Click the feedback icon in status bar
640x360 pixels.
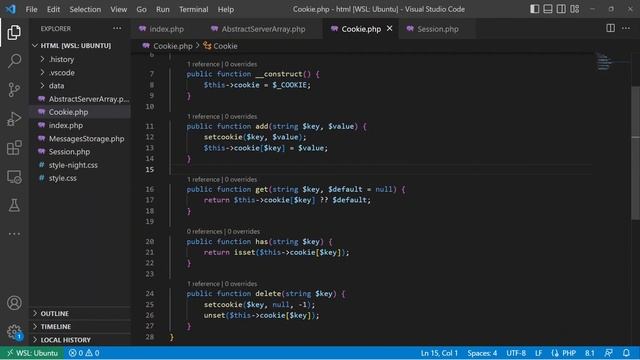point(608,353)
